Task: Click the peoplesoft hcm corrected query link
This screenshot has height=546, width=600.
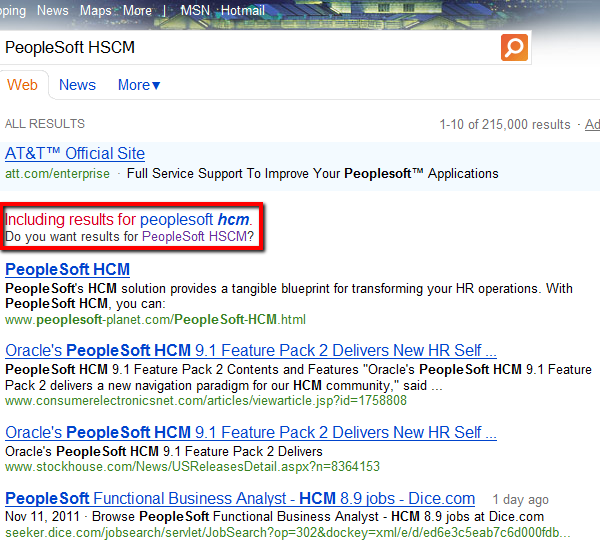Action: pos(195,220)
